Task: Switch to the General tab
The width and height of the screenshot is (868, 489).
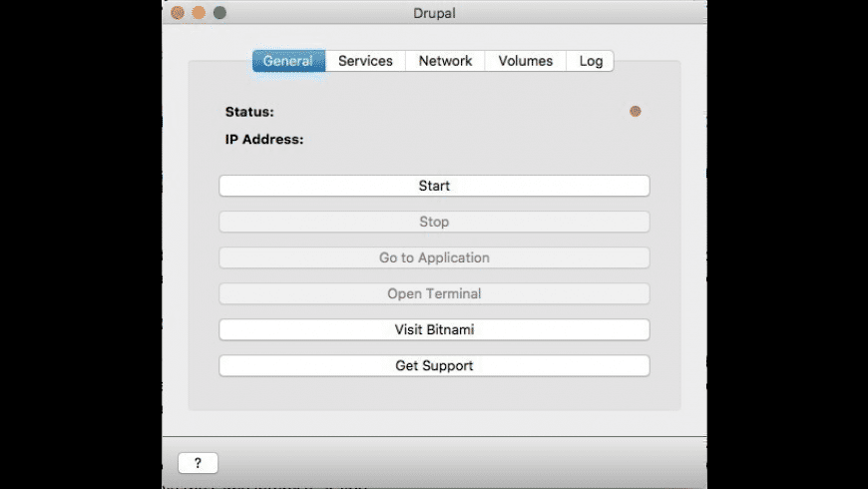Action: [x=288, y=61]
